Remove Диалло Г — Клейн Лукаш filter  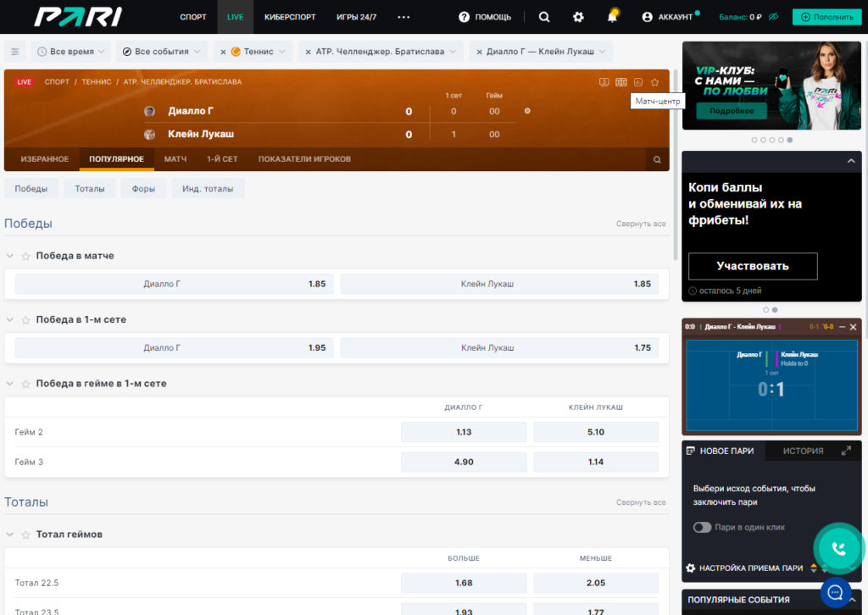pos(480,52)
